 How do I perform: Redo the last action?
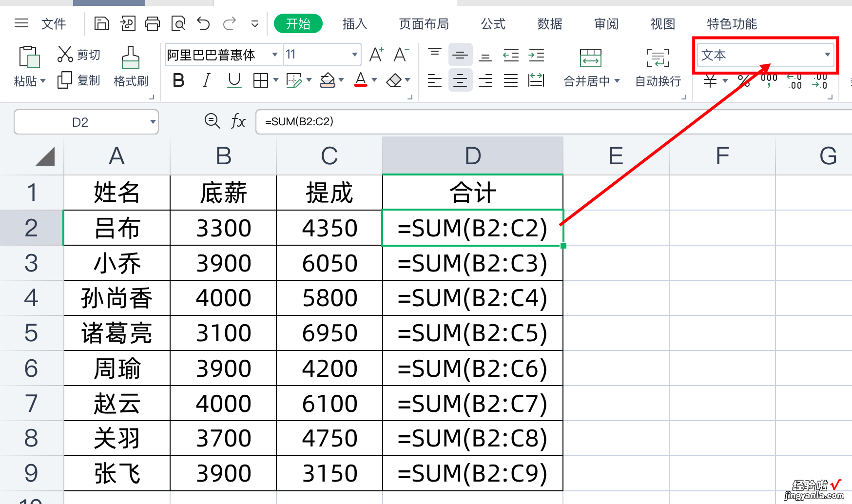[230, 23]
